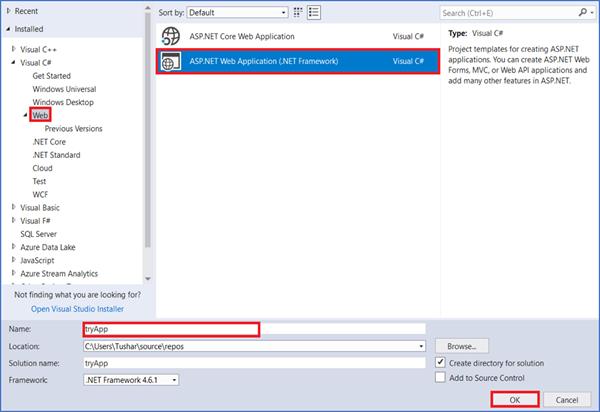Expand the JavaScript node
600x412 pixels.
(x=14, y=260)
